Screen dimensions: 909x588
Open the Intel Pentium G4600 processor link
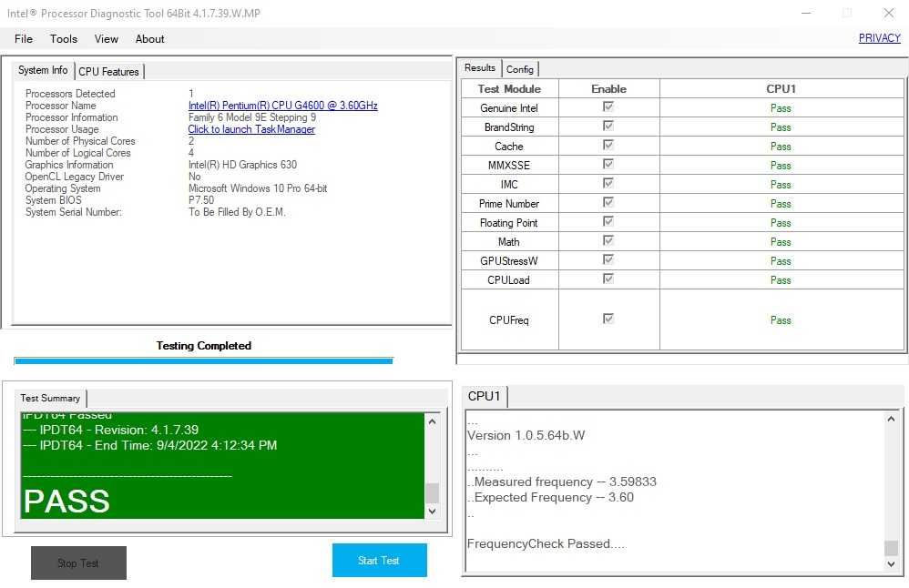click(x=283, y=106)
